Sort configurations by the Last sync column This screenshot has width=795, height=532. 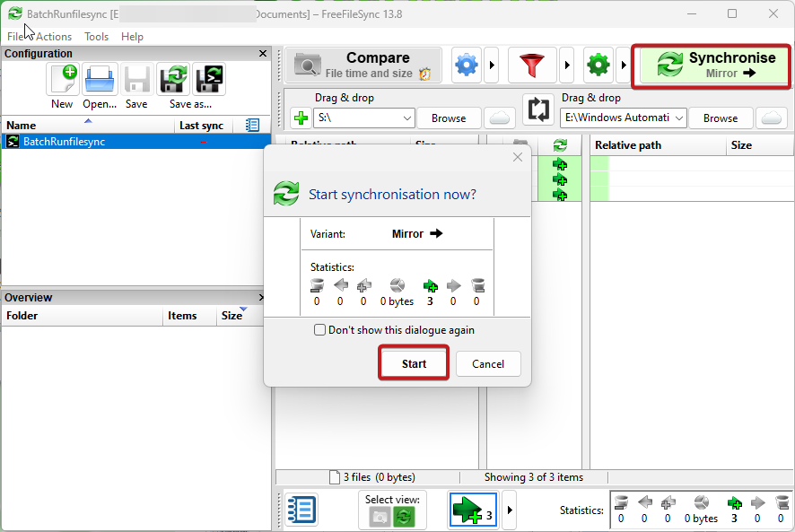click(204, 126)
